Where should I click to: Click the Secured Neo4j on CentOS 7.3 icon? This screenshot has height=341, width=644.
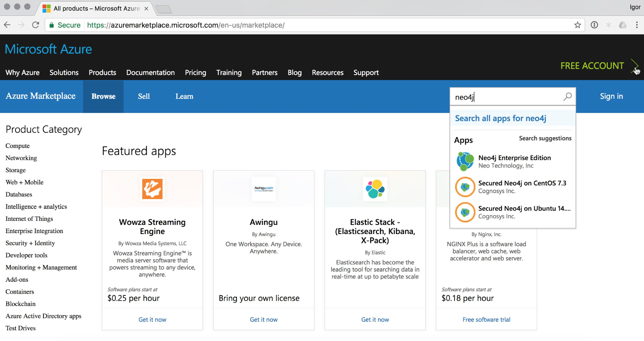coord(465,187)
